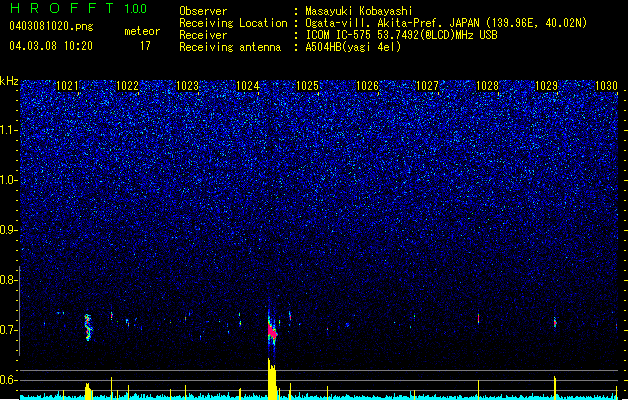Click the 0.9 kHz frequency tick label
The width and height of the screenshot is (629, 400).
pyautogui.click(x=9, y=230)
